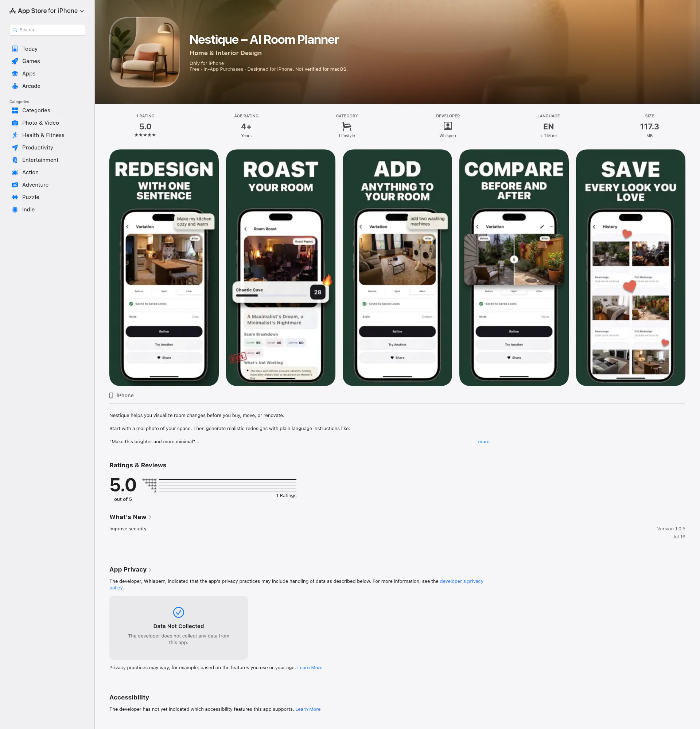Click the Search input field
Screen dimensions: 700x729
(47, 30)
